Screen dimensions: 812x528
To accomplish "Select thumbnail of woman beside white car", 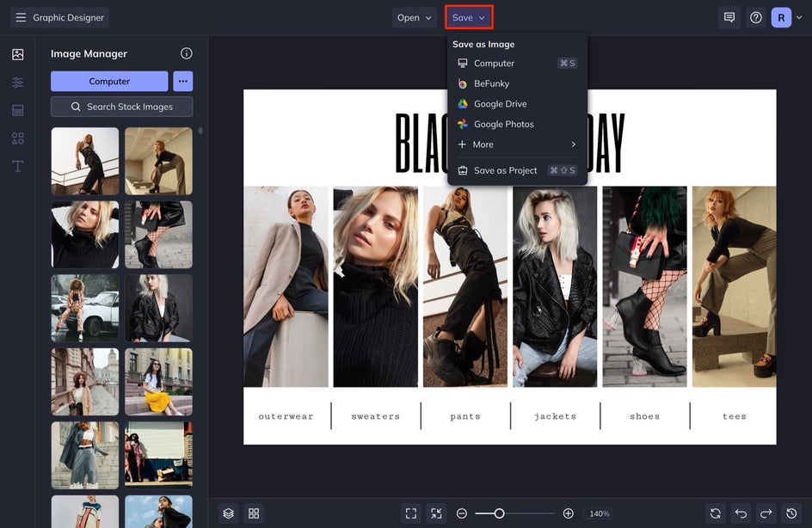I will [85, 308].
